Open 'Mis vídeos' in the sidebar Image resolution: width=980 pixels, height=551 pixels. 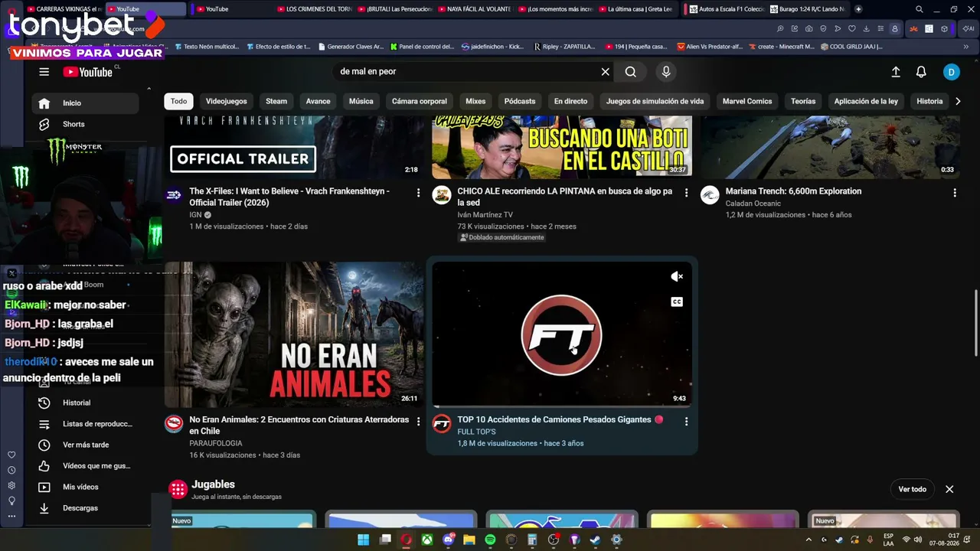click(86, 487)
